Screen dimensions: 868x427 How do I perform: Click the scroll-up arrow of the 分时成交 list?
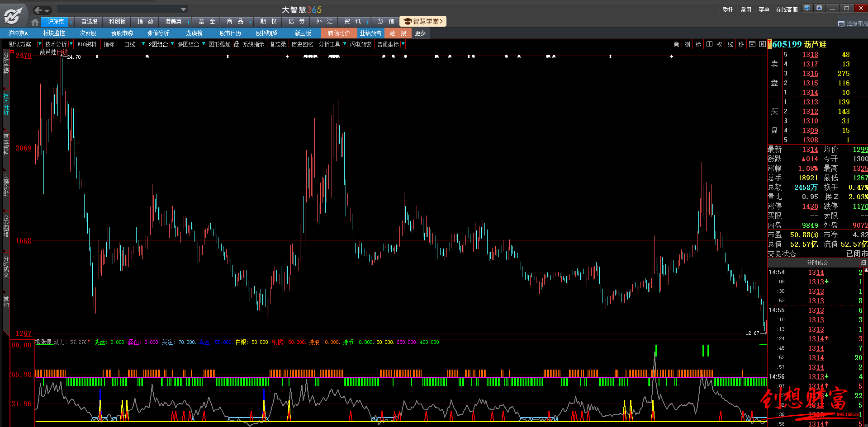point(866,270)
